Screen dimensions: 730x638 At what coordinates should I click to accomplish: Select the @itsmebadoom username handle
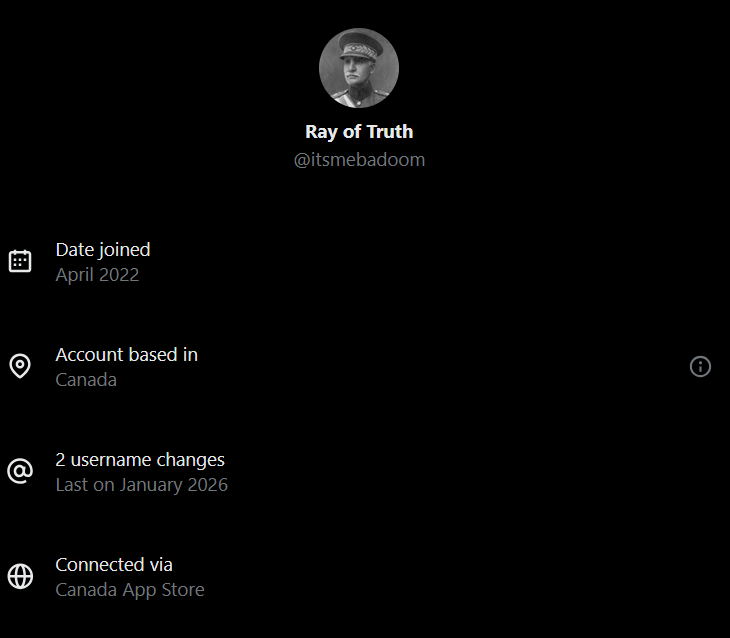pyautogui.click(x=359, y=160)
